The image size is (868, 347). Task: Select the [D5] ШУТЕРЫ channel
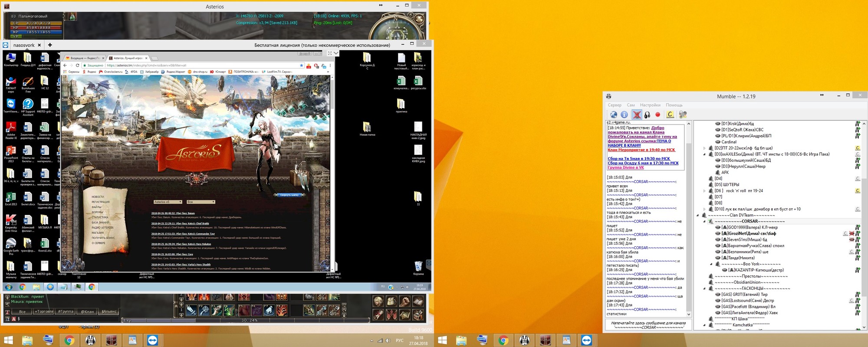coord(727,185)
